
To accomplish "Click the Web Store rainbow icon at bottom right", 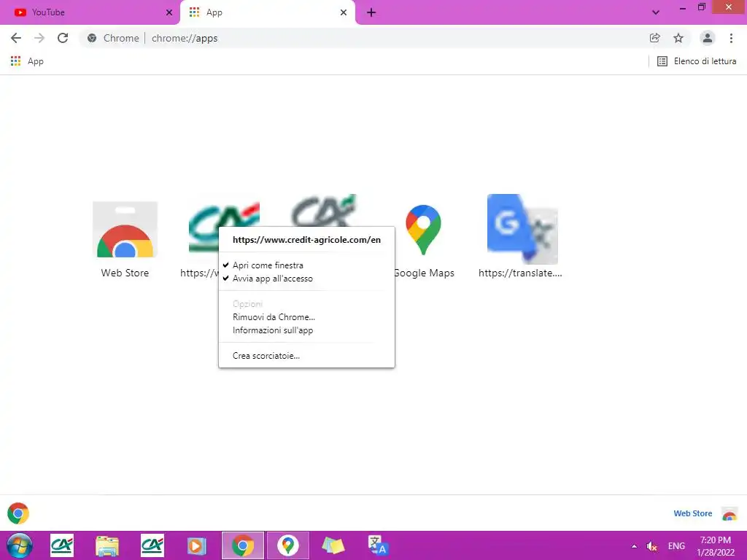I will [x=729, y=514].
